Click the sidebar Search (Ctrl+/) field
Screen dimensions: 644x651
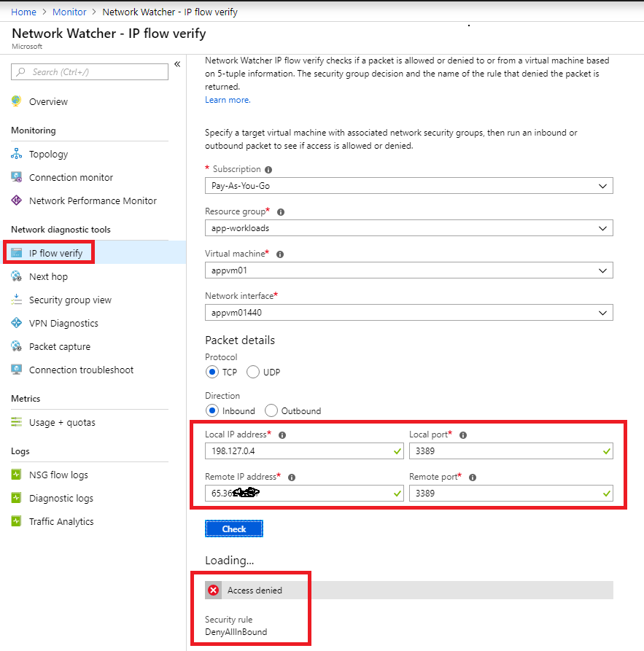point(90,72)
